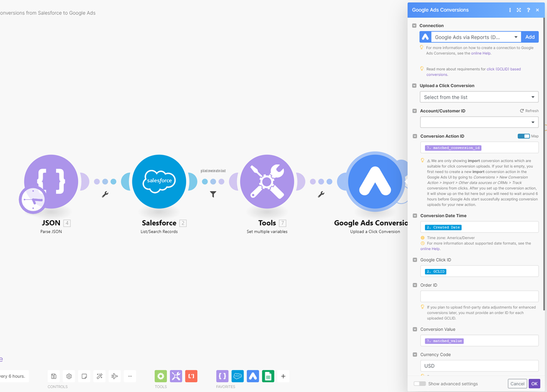Open the JSON Parse JSON module
The width and height of the screenshot is (547, 392).
point(51,181)
